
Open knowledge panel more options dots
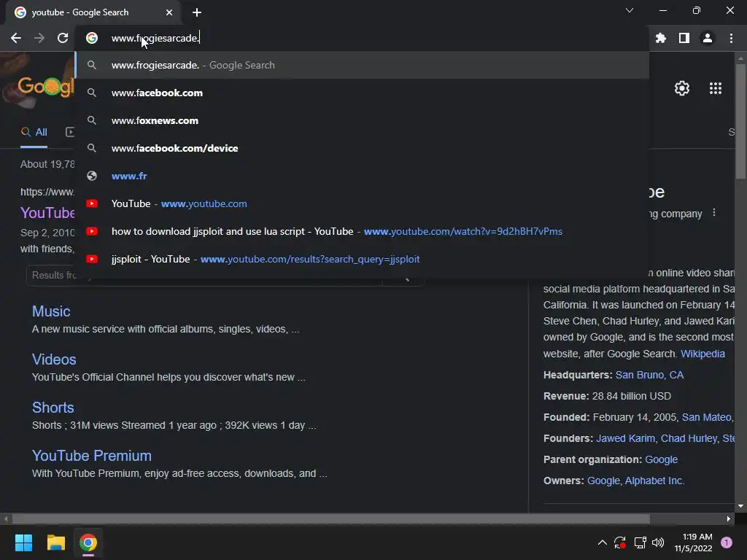[713, 212]
